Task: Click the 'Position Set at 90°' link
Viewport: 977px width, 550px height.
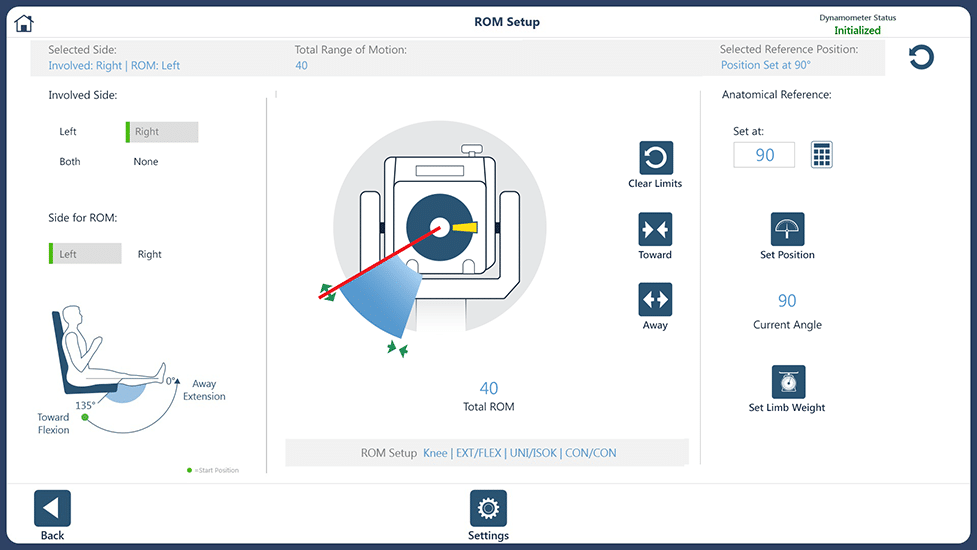Action: 766,66
